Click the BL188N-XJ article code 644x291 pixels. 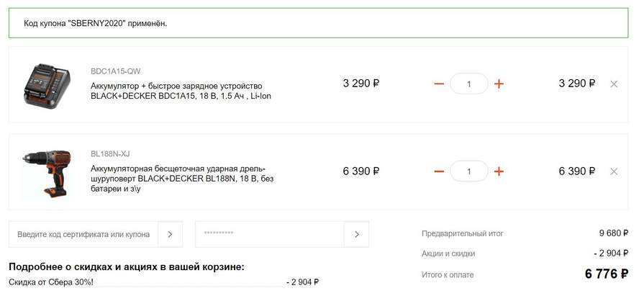pos(110,153)
